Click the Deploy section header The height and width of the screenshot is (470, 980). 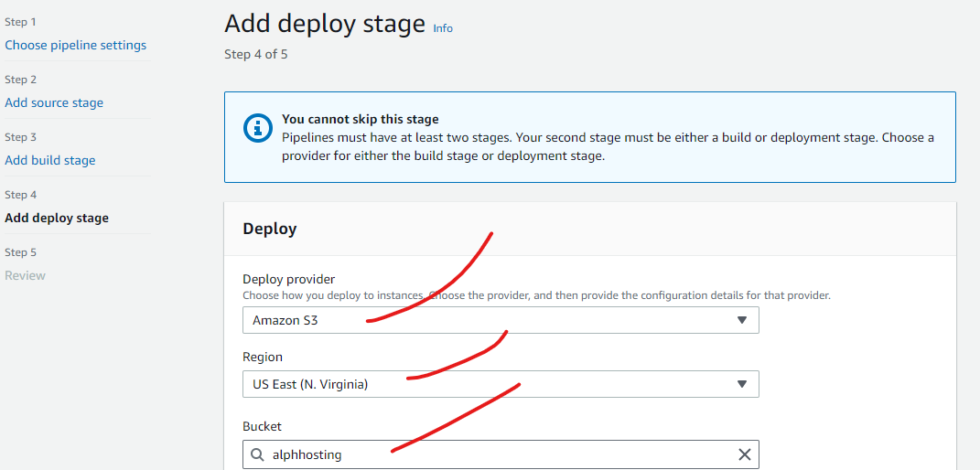[x=269, y=230]
